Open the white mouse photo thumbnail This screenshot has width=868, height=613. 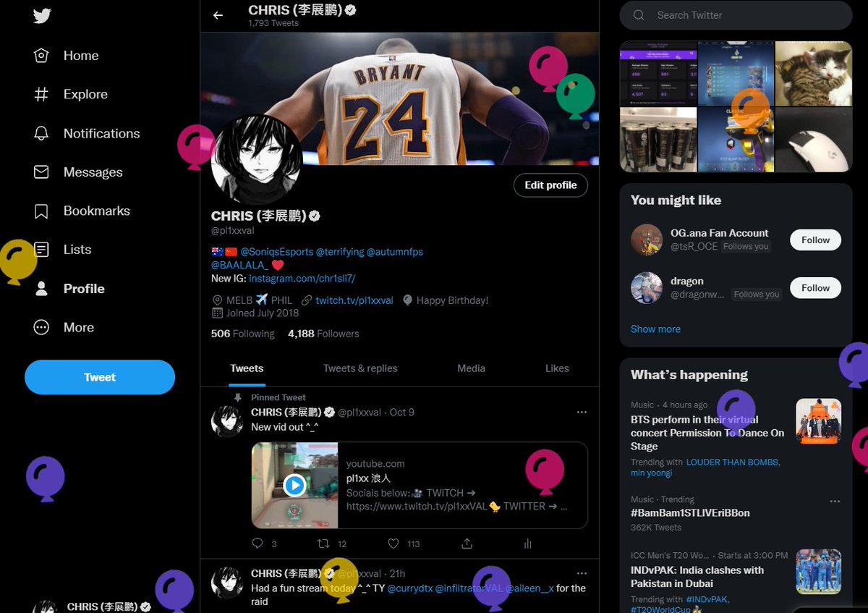814,140
